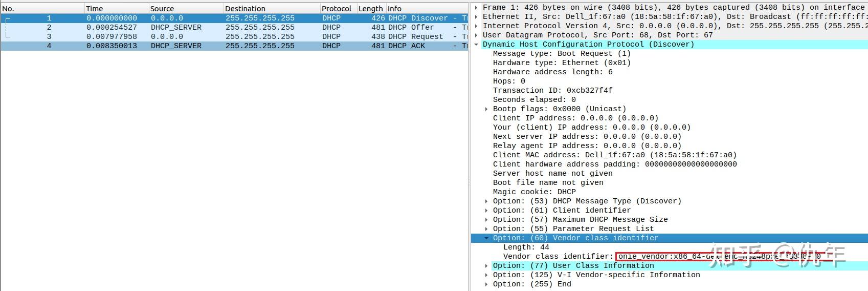Expand User Datagram Protocol section
Viewport: 868px width, 291px height.
pos(477,35)
